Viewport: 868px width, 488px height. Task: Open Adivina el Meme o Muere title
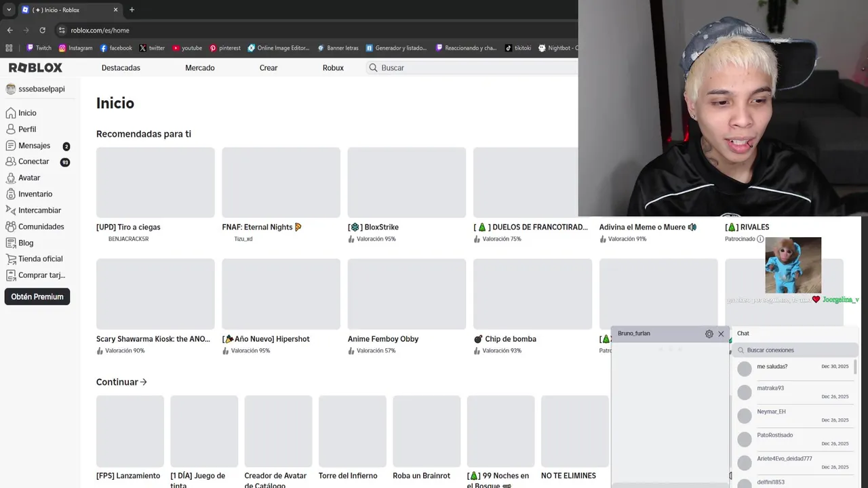(648, 227)
